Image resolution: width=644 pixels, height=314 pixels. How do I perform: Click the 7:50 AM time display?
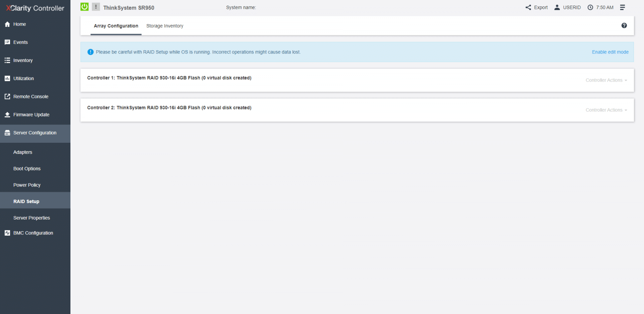click(605, 7)
